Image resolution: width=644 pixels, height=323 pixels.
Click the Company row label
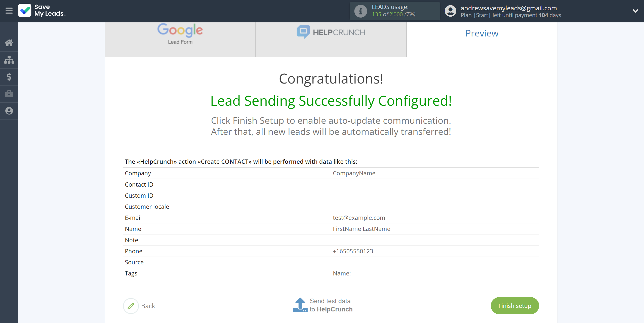point(138,173)
